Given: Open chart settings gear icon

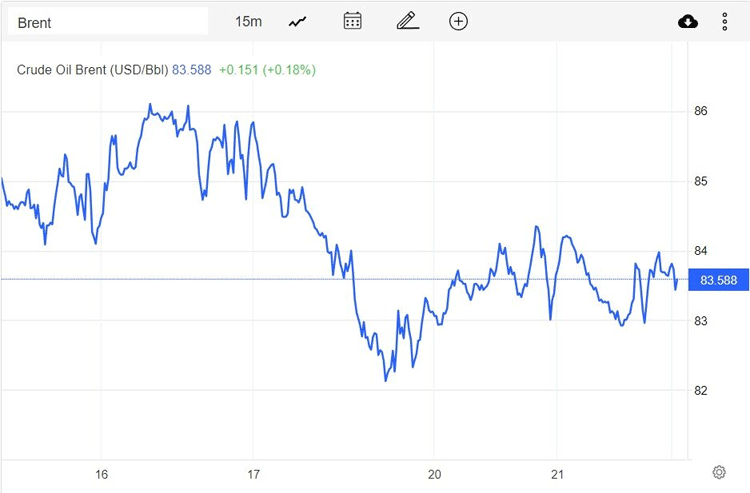Looking at the screenshot, I should (719, 472).
